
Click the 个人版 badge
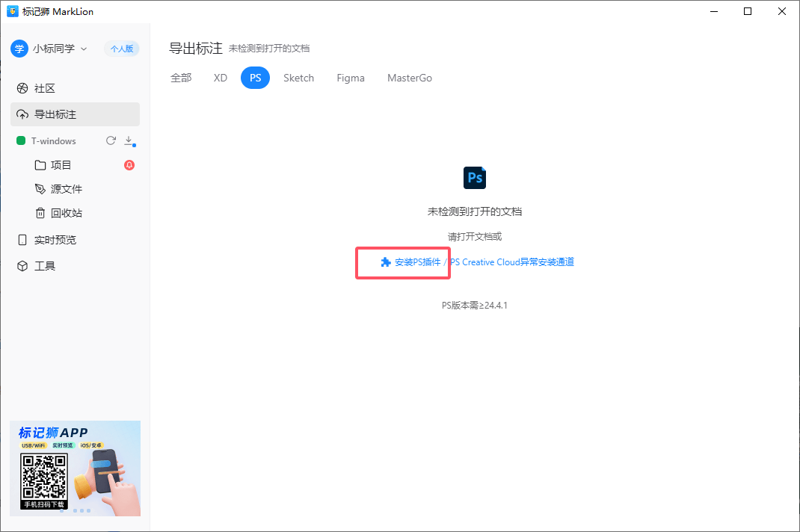(x=122, y=49)
